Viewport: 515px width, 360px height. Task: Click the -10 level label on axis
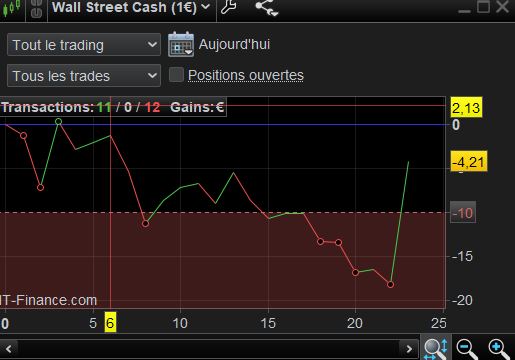click(x=463, y=213)
